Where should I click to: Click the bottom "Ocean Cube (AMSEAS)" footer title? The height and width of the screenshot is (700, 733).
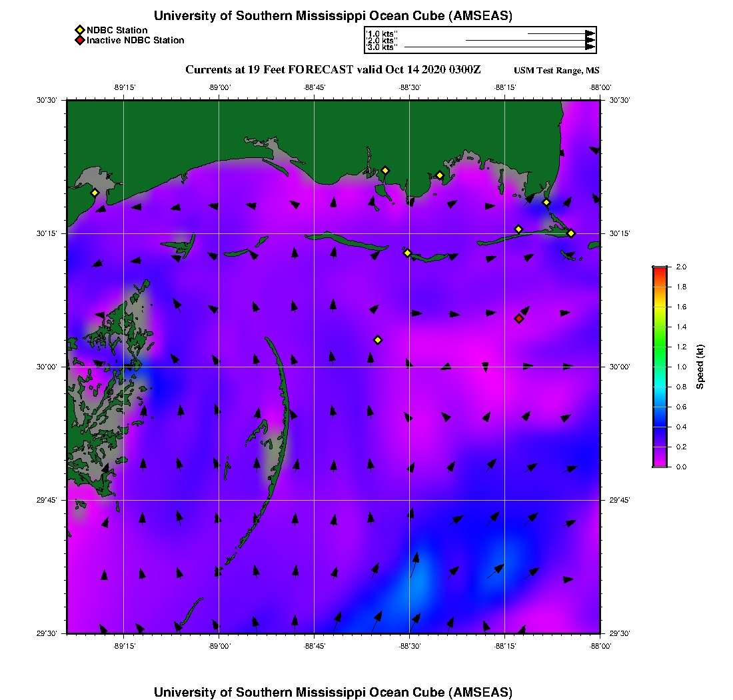coord(333,692)
